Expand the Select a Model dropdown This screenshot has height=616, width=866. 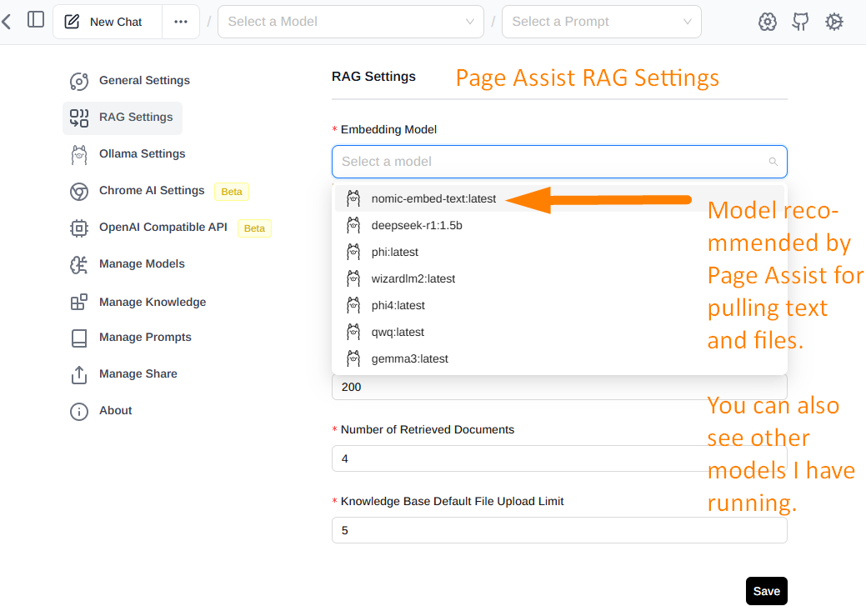click(350, 22)
